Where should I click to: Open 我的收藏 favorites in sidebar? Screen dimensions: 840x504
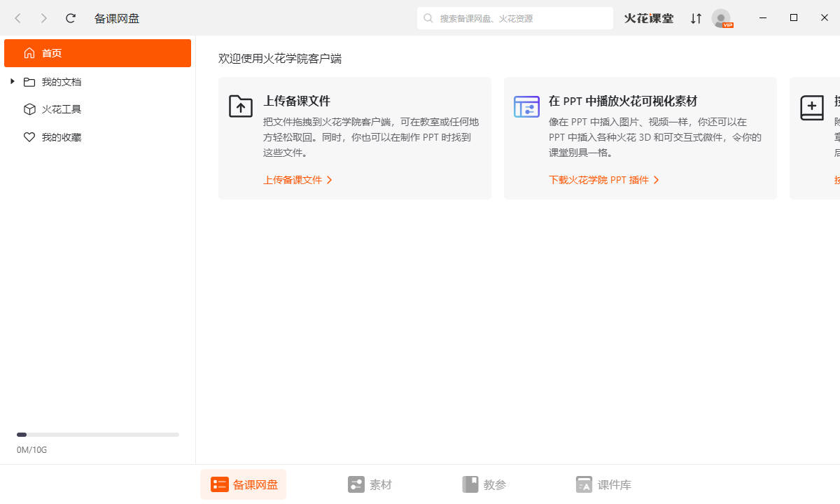coord(61,137)
